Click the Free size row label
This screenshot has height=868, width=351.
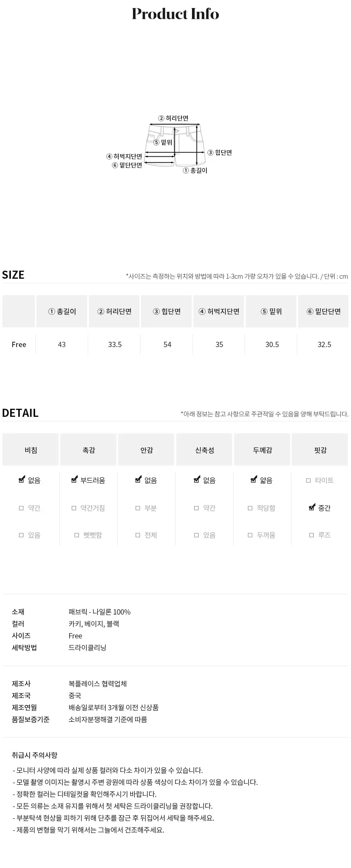click(19, 345)
